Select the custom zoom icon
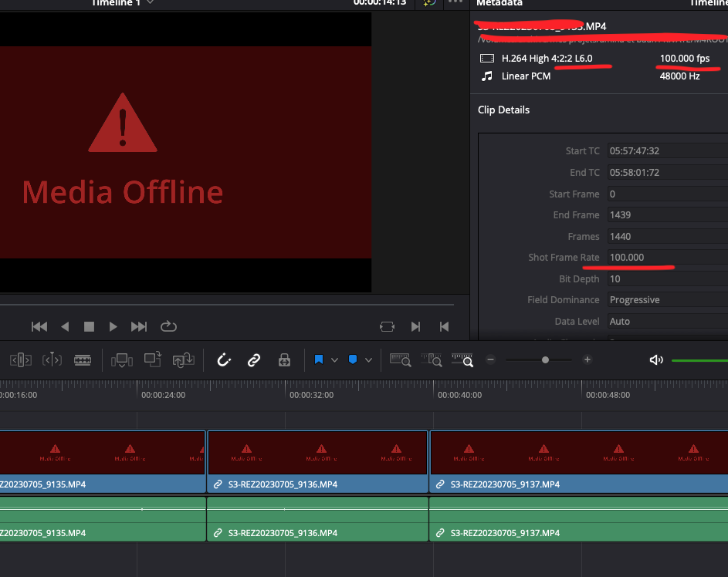This screenshot has width=728, height=577. [462, 359]
